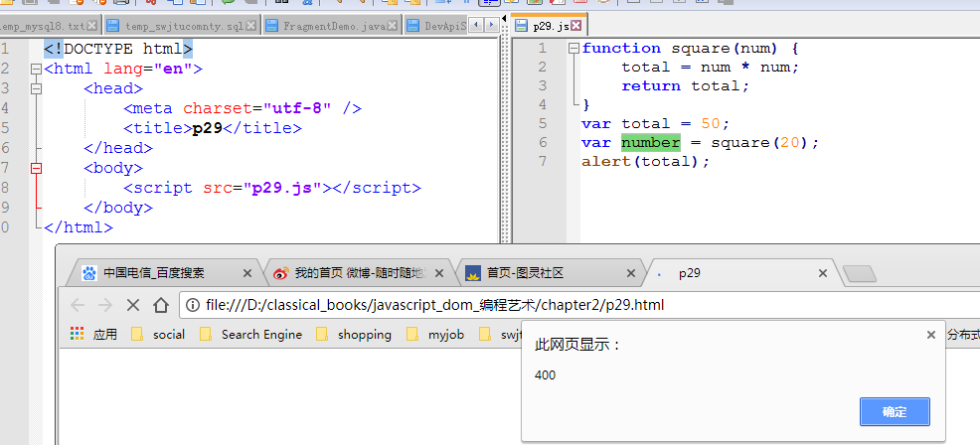Stop loading the page

133,305
